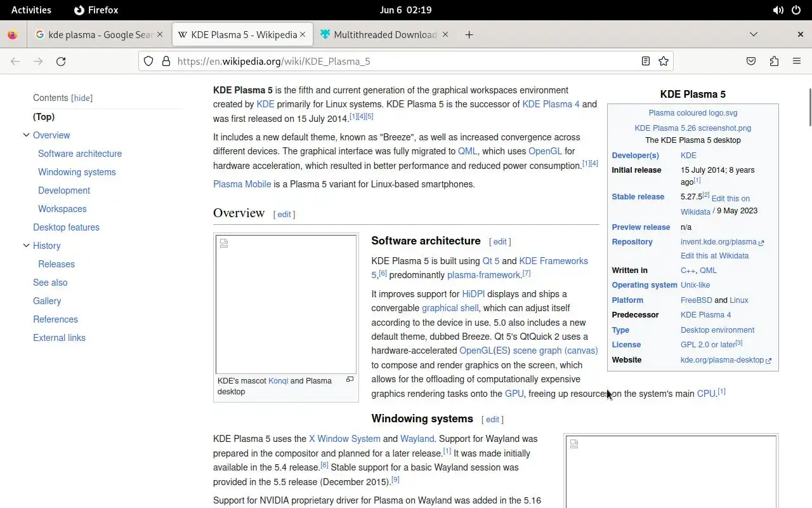Focus the URL address bar
The height and width of the screenshot is (508, 812).
pos(406,61)
